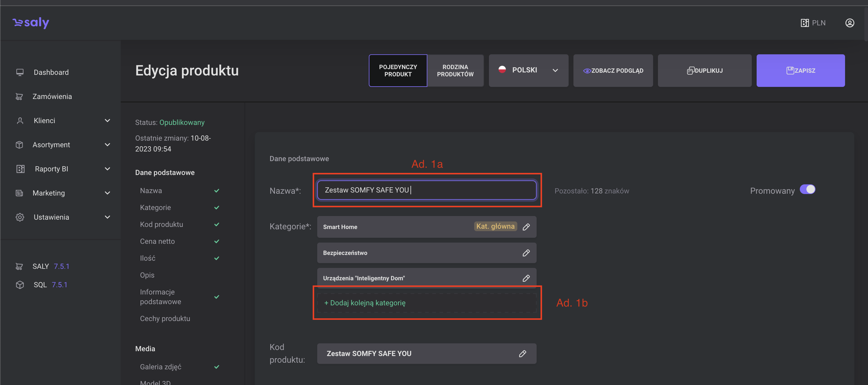Click the saly logo
This screenshot has width=868, height=385.
31,23
